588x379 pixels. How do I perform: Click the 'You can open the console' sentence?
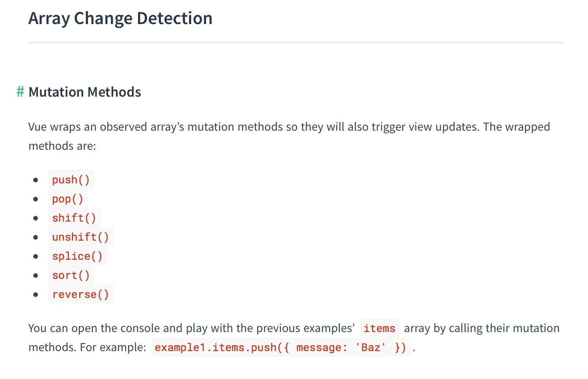point(191,328)
